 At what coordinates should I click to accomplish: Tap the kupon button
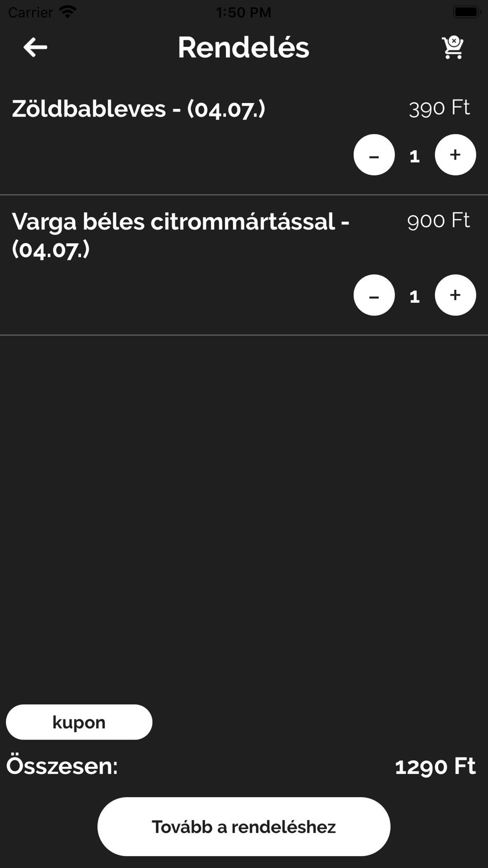pyautogui.click(x=79, y=722)
